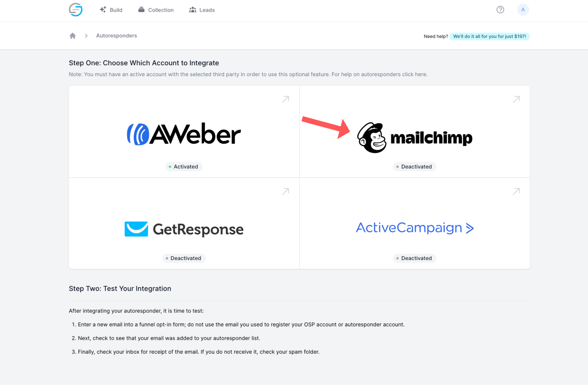Screen dimensions: 588x385
Task: Expand AWeber integration details arrow
Action: [285, 99]
